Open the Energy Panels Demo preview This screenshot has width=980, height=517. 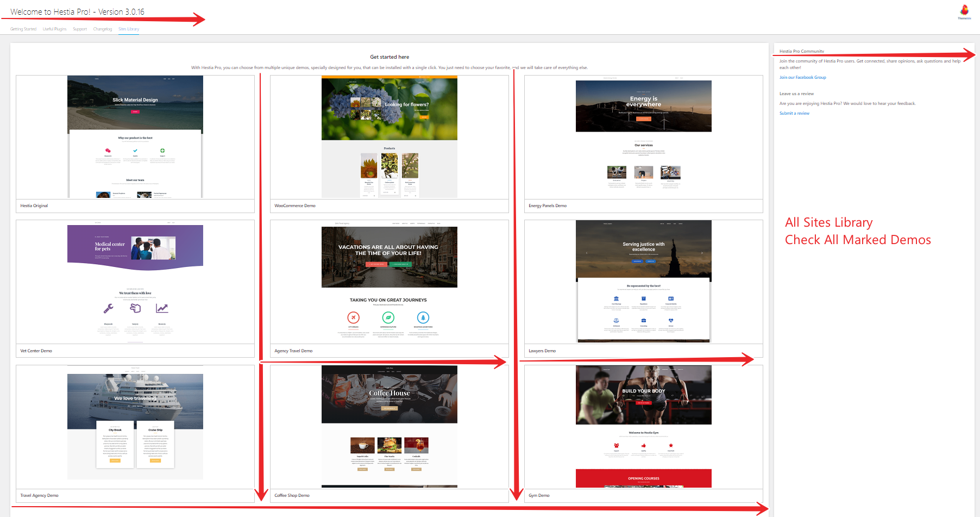click(643, 136)
